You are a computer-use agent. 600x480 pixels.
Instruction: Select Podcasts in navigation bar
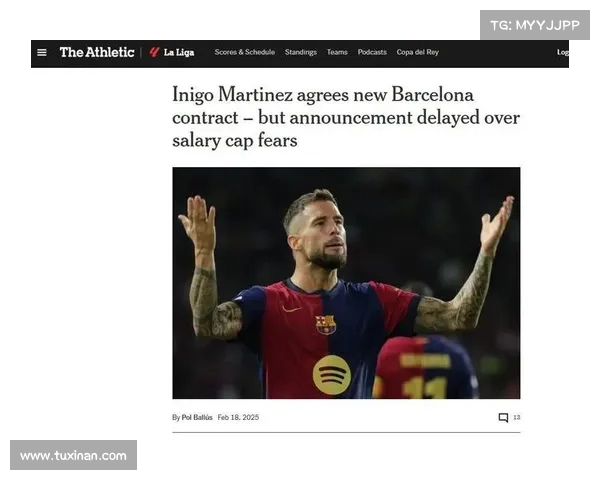tap(372, 52)
